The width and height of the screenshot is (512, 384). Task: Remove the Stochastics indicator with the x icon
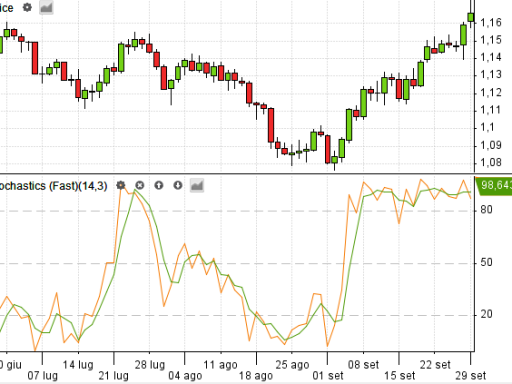pos(140,185)
